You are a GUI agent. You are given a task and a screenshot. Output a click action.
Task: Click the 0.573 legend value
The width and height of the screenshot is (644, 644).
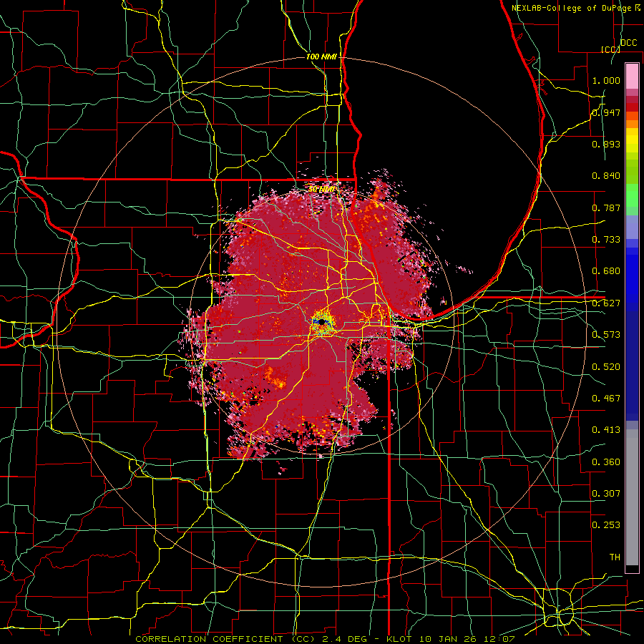pos(606,335)
